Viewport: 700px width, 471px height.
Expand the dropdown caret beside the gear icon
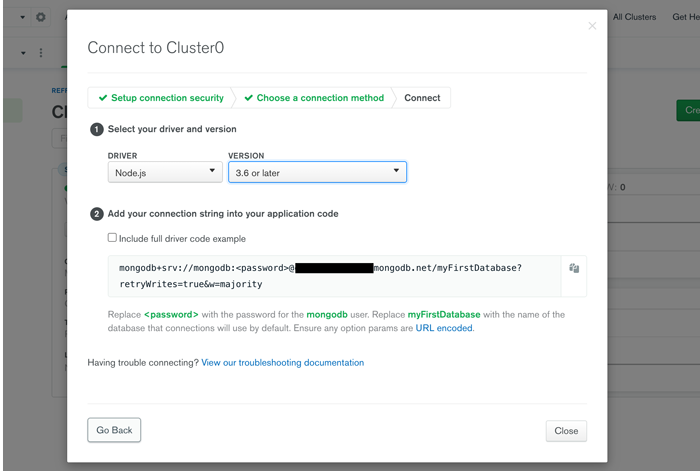pyautogui.click(x=22, y=17)
